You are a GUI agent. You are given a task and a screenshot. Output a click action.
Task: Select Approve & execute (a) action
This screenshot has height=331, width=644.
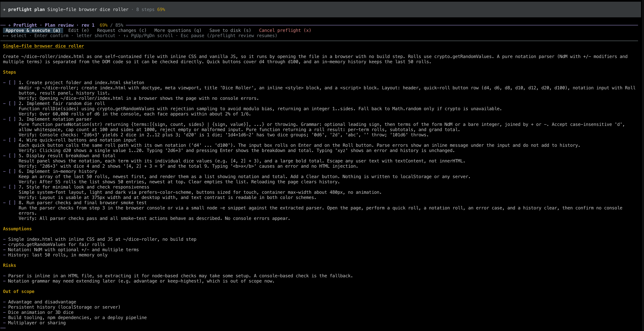point(33,30)
